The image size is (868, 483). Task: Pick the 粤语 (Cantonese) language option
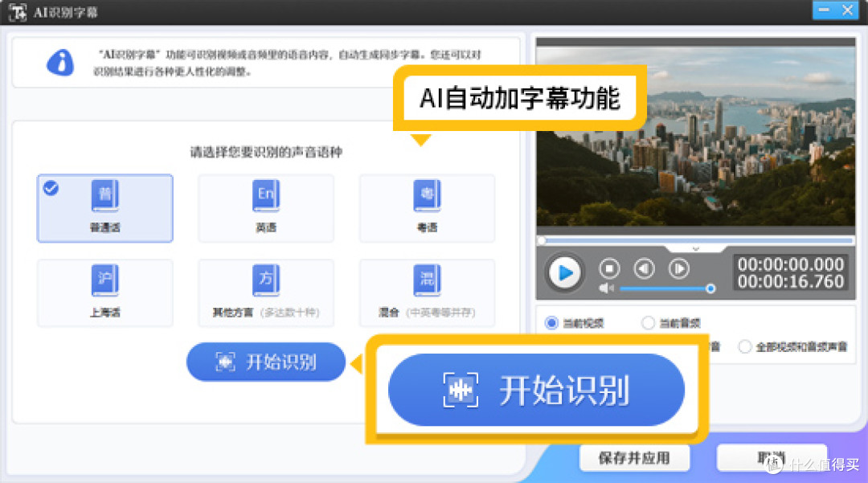coord(427,209)
